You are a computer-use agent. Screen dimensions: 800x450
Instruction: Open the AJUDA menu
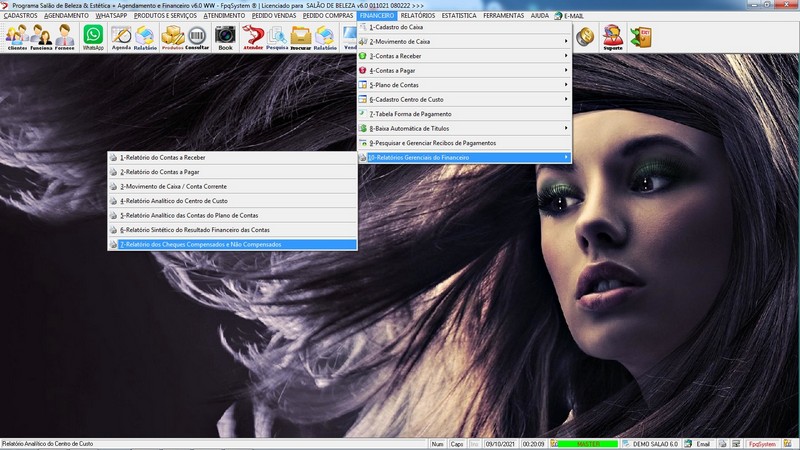[x=540, y=16]
